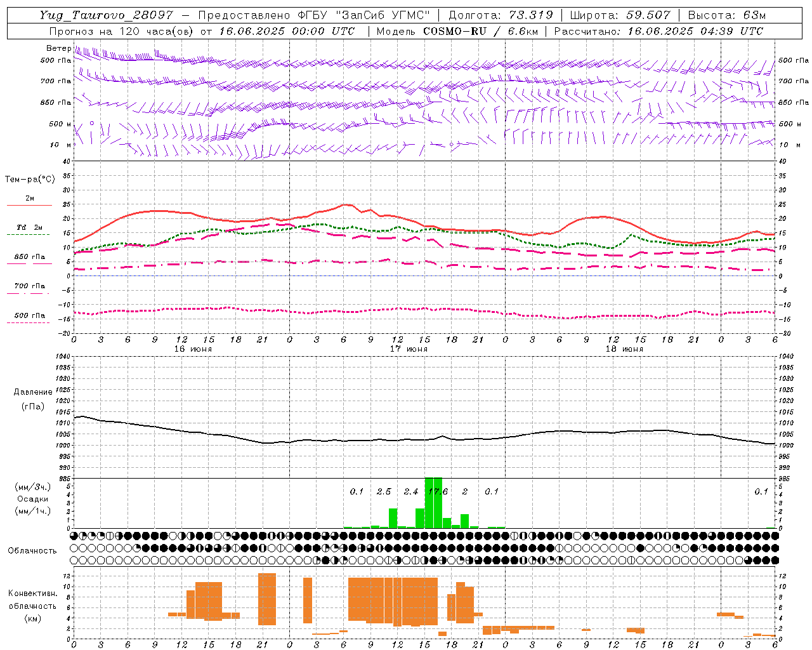Click the elevation label Высота: 63м
Image resolution: width=812 pixels, height=650 pixels.
(726, 15)
